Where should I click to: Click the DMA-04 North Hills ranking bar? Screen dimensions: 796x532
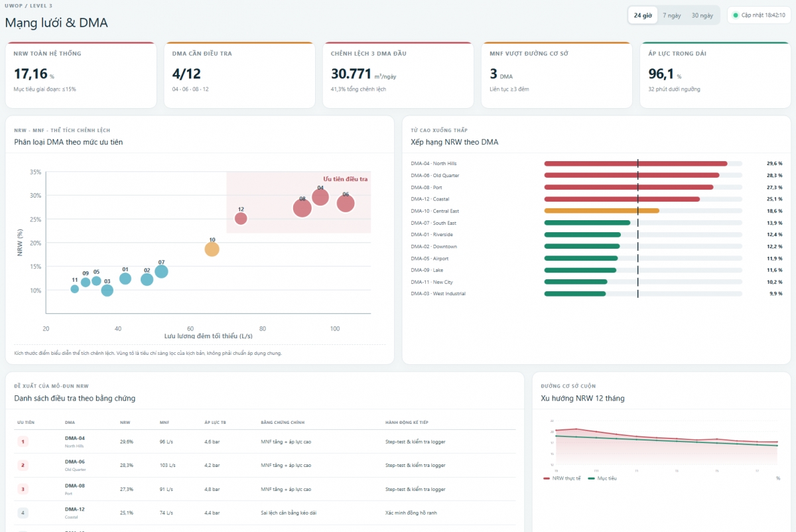pyautogui.click(x=635, y=163)
